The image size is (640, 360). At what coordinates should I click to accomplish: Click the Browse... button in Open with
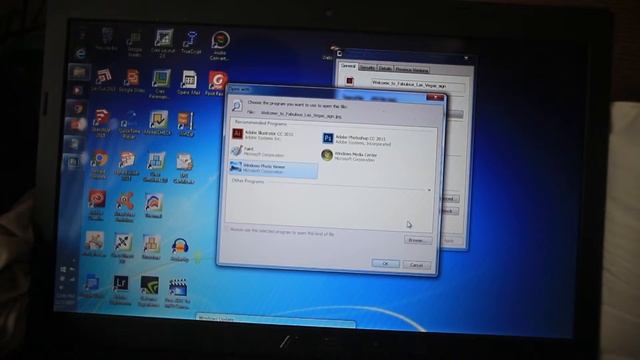418,240
